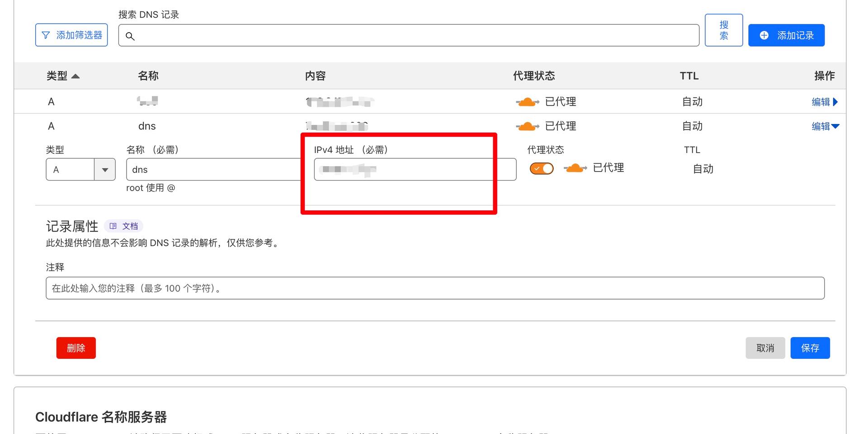Viewport: 868px width, 434px height.
Task: Click the 记录属性 heading
Action: [72, 226]
